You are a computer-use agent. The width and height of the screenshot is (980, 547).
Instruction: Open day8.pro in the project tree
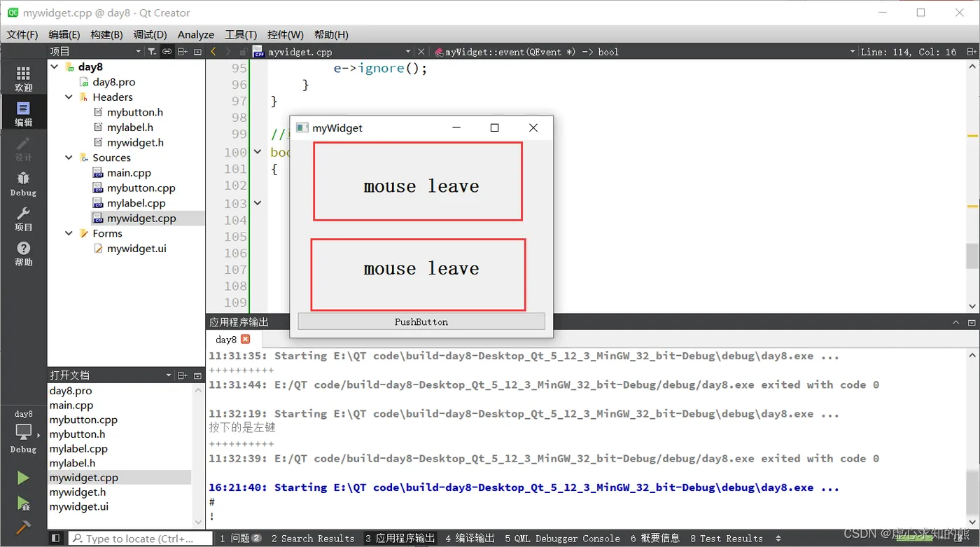click(114, 82)
